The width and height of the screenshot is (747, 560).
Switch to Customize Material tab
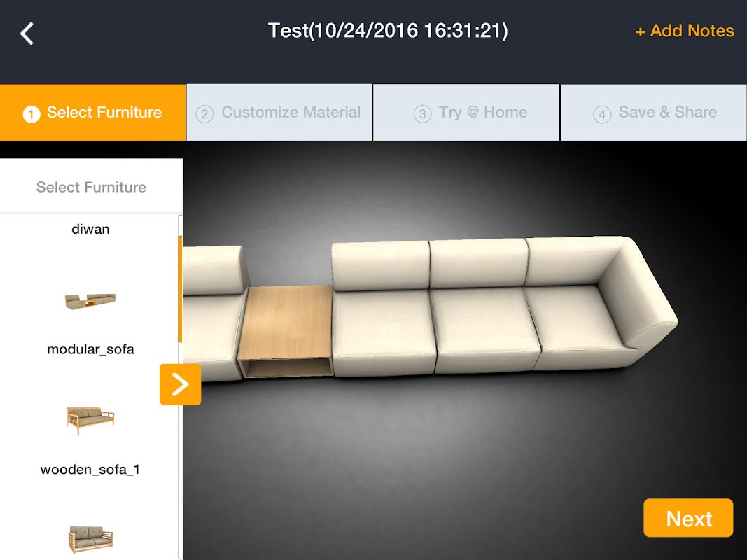[279, 113]
